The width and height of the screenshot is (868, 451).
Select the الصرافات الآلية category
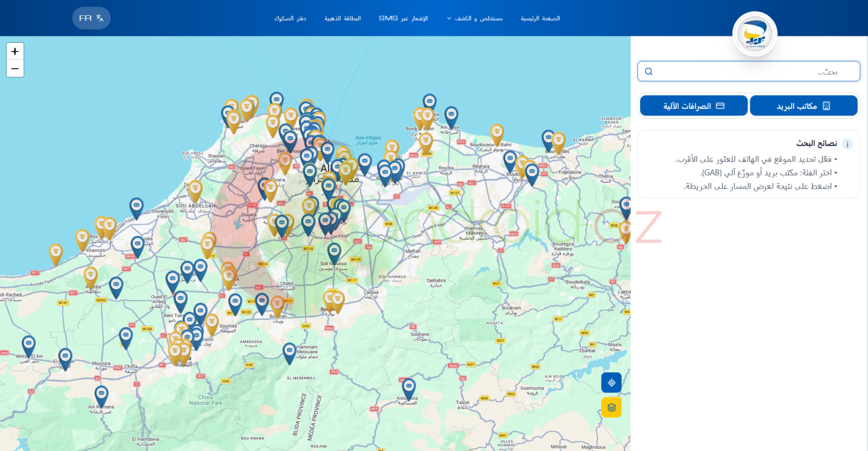pos(694,106)
